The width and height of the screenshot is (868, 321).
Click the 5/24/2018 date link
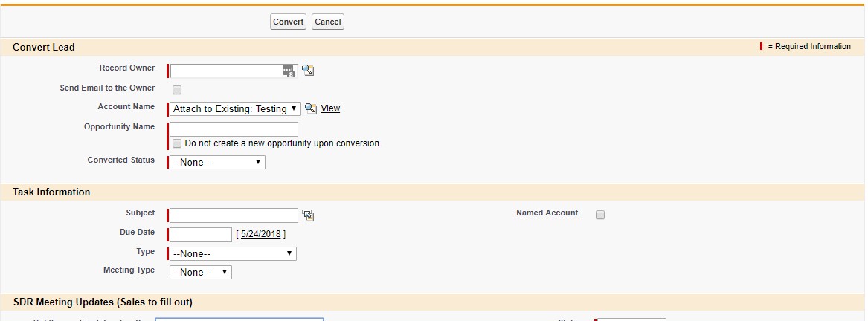tap(260, 234)
